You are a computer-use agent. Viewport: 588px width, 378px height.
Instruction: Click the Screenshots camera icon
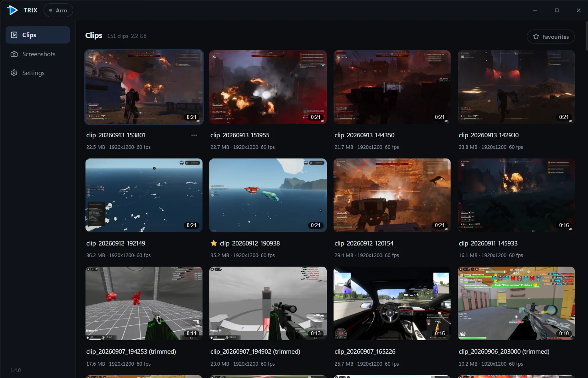(x=14, y=54)
